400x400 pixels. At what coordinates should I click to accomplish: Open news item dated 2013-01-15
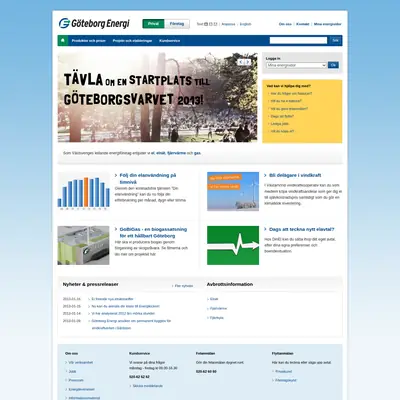pos(125,306)
